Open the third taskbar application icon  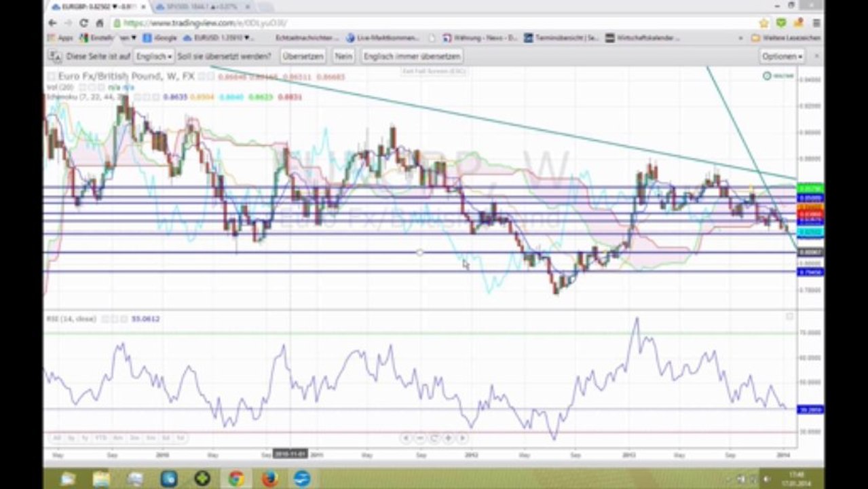135,479
